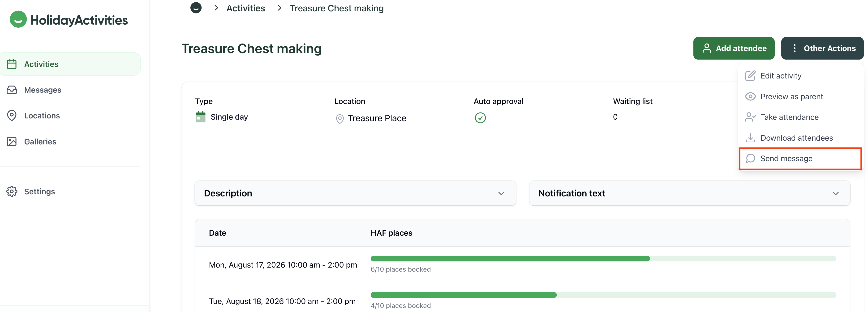Screen dimensions: 868x312
Task: Choose Download attendees from the menu
Action: point(800,138)
